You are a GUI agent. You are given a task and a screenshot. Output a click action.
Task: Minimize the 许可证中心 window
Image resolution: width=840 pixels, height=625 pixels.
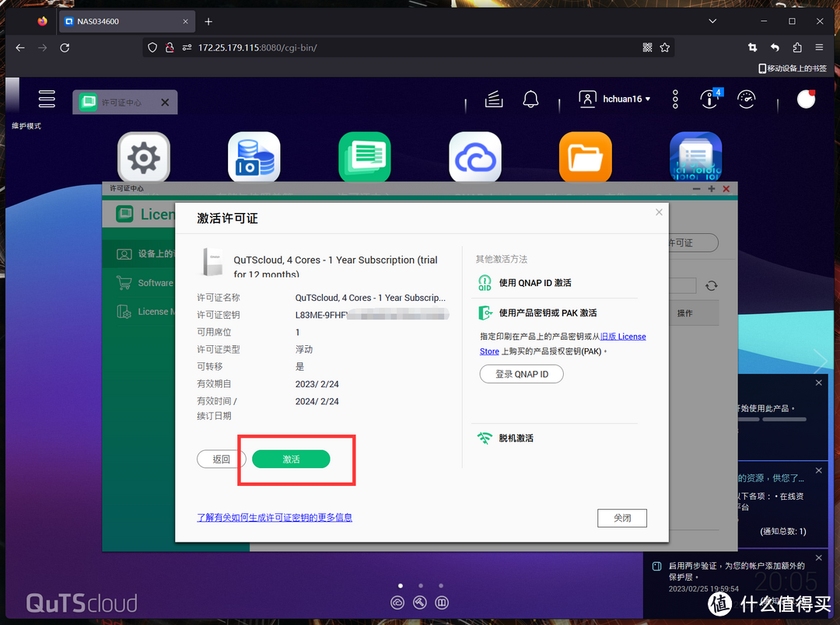(696, 189)
